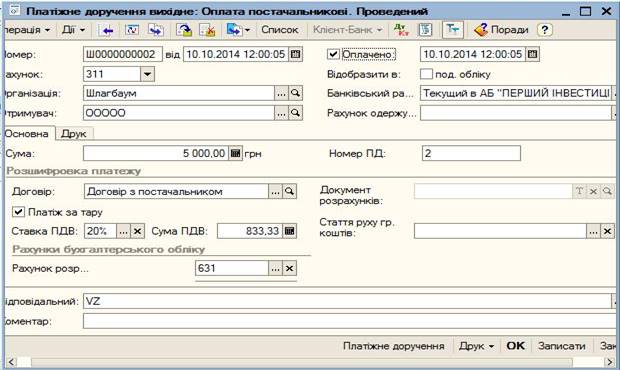Click the X clear icon in Документ розрахунків
Viewport: 620px width, 370px height.
593,191
